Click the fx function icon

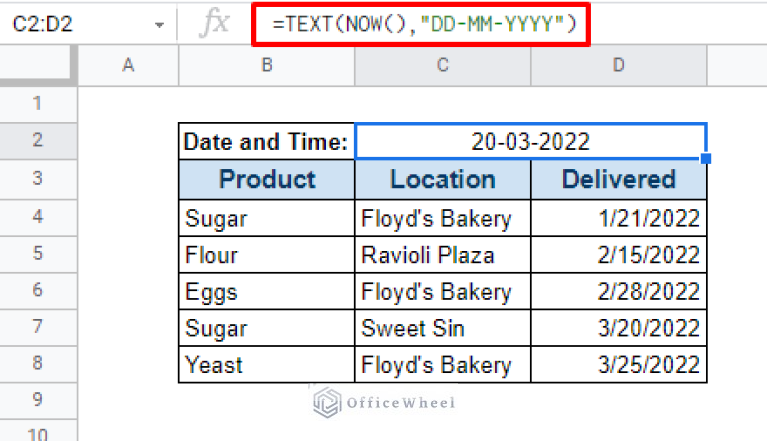214,23
